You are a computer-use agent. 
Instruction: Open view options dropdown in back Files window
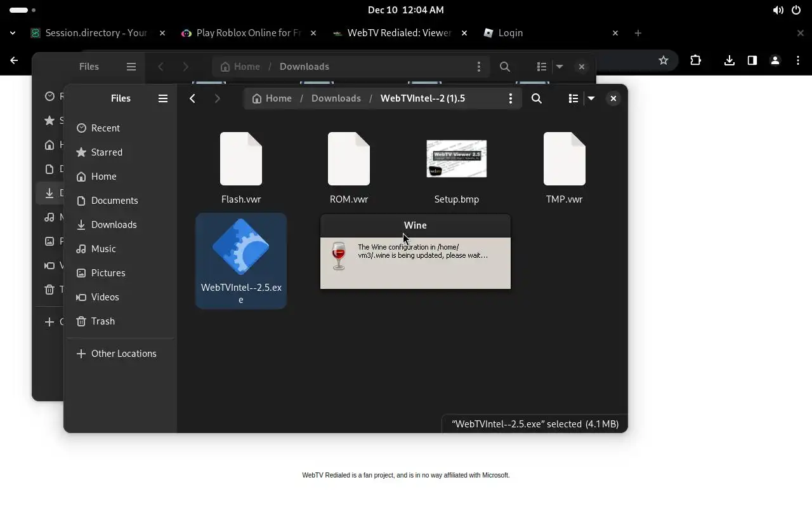[x=560, y=67]
